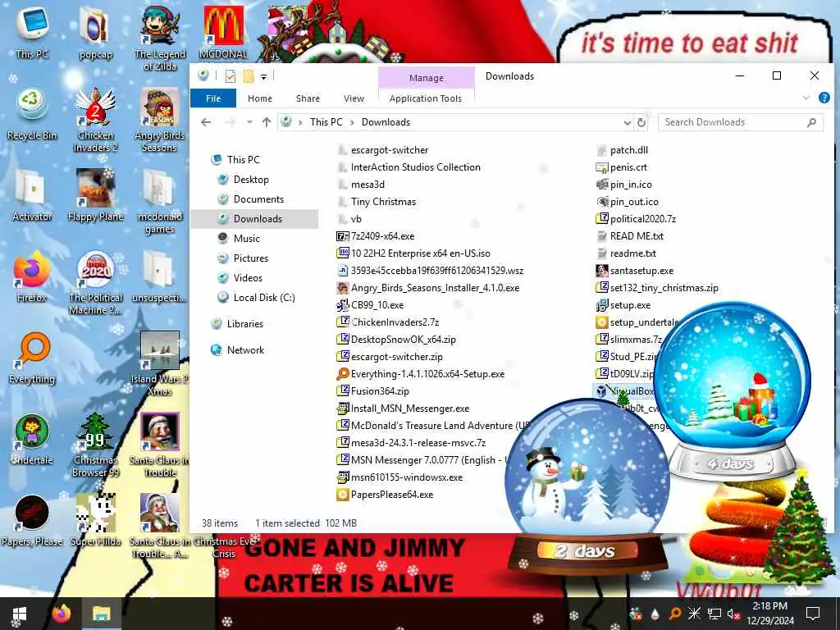Click in the Search Downloads box
Image resolution: width=840 pixels, height=630 pixels.
[741, 122]
